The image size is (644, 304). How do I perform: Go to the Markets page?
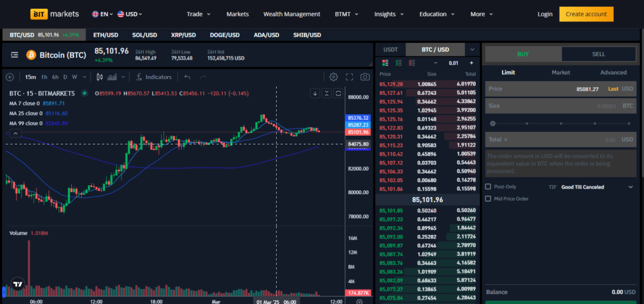[x=237, y=14]
